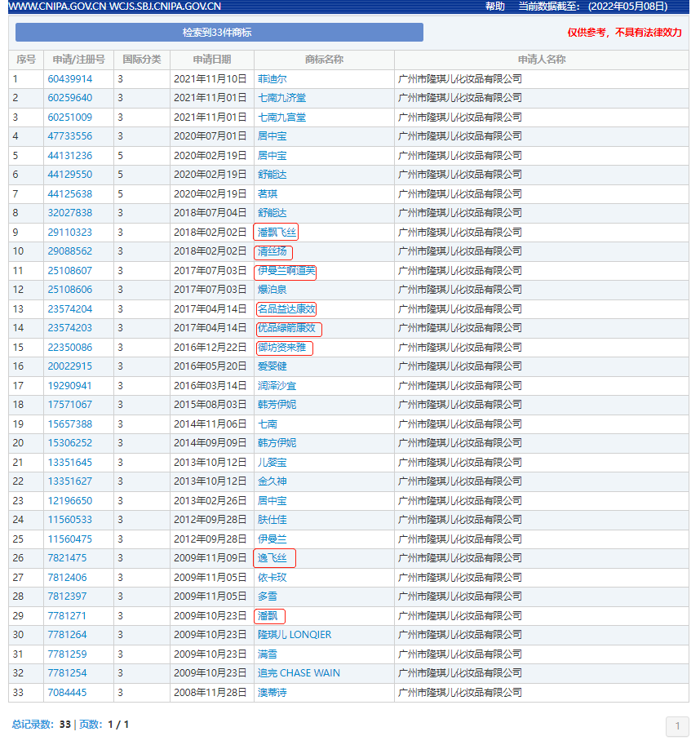The width and height of the screenshot is (700, 745).
Task: Open trademark 多雪
Action: tap(268, 596)
